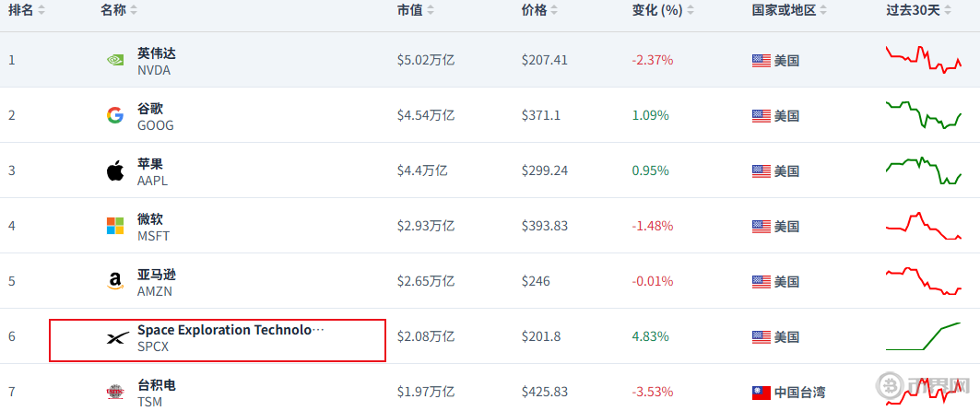Open the 苹果 company link
This screenshot has height=411, width=980.
(150, 164)
